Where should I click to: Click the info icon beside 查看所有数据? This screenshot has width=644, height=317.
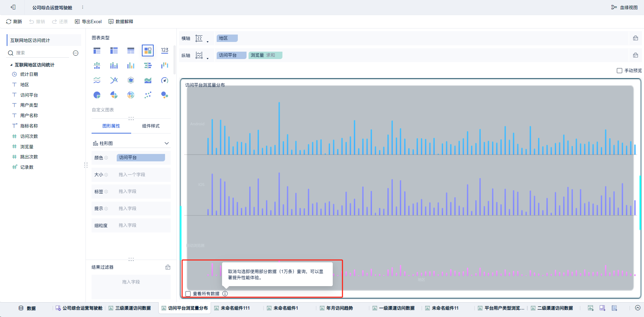(x=225, y=294)
